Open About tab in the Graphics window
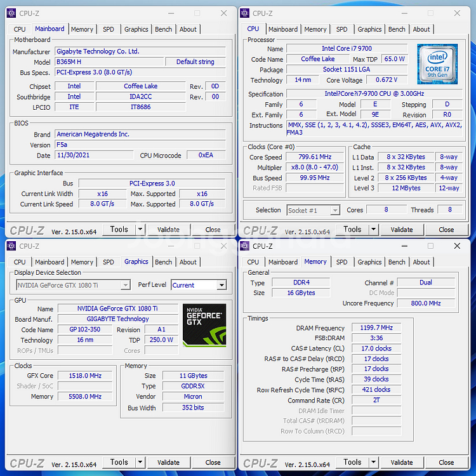Image resolution: width=476 pixels, height=476 pixels. 188,262
